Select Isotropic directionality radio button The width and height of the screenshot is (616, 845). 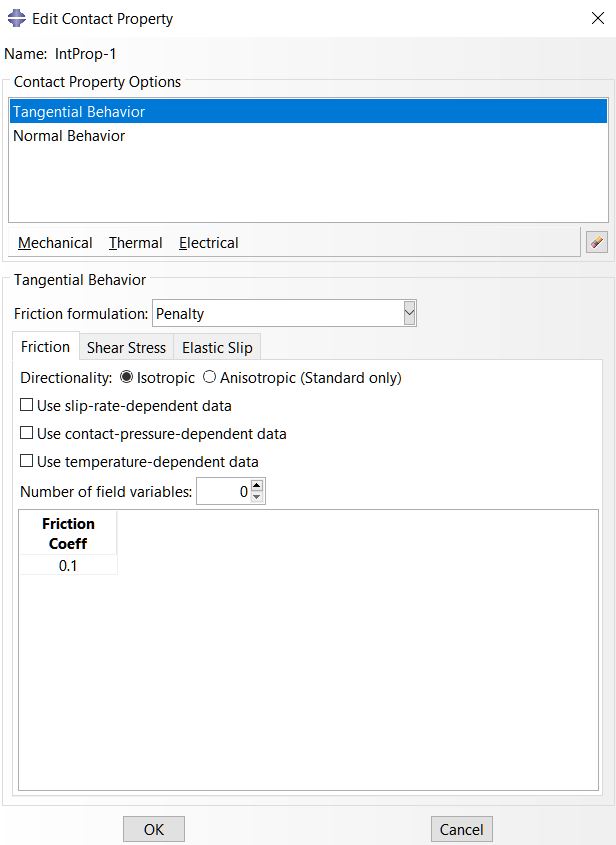point(126,378)
